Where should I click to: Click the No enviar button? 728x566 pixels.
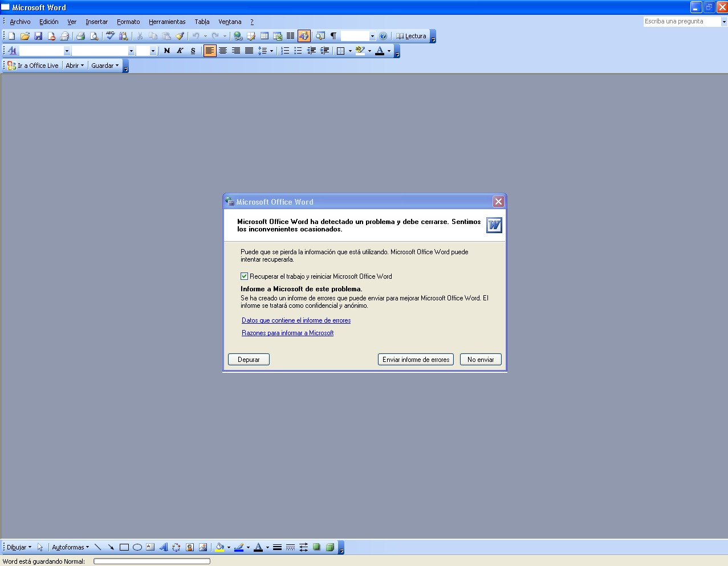481,360
